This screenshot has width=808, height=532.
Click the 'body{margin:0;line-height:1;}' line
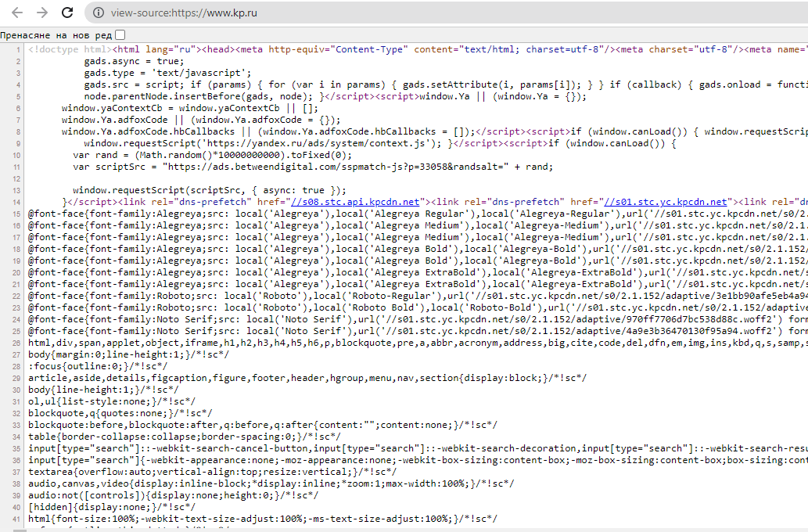(x=129, y=354)
